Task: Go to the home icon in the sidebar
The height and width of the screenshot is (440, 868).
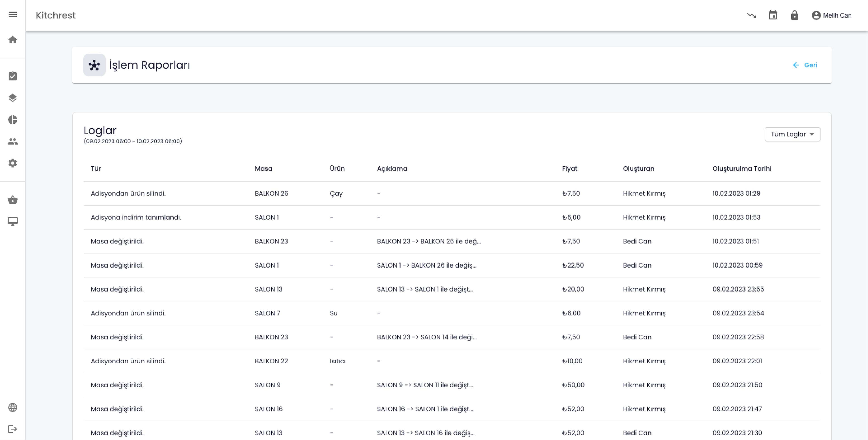Action: (12, 40)
